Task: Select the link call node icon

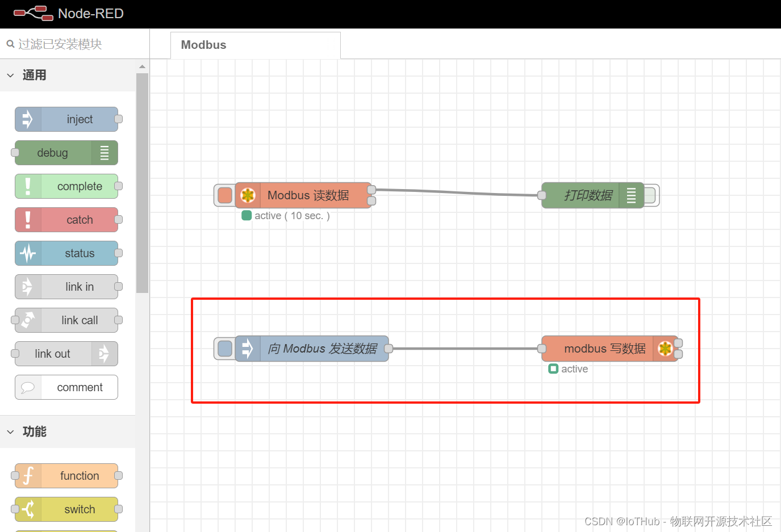Action: (x=28, y=320)
